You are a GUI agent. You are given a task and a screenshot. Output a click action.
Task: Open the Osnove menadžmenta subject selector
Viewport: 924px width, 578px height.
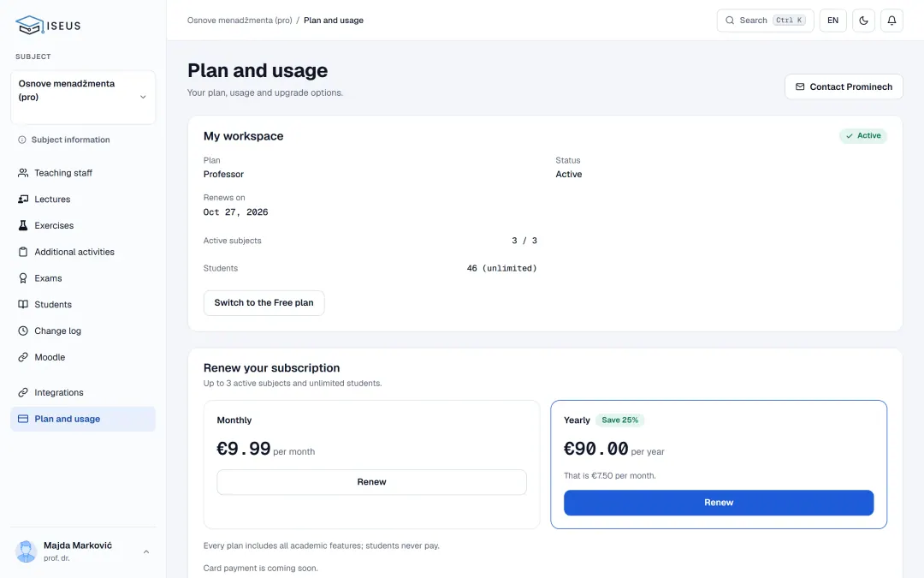pyautogui.click(x=83, y=97)
